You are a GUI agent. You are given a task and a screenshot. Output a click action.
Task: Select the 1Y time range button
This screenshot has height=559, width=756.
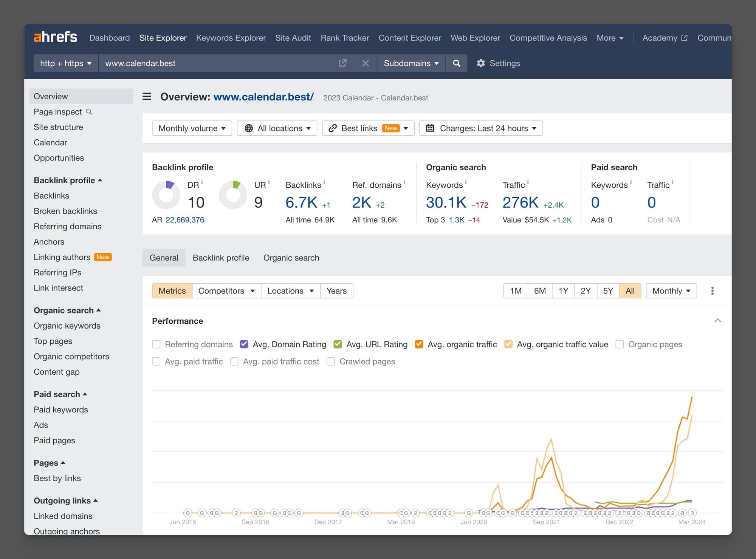[x=563, y=290]
